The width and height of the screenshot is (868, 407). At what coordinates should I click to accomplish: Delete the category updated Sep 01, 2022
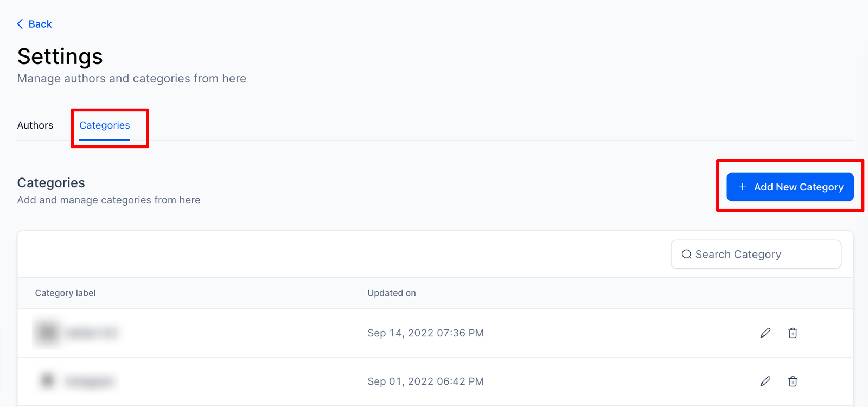tap(793, 381)
